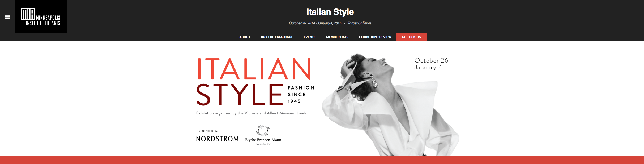This screenshot has height=164, width=644.
Task: Click the red Get Tickets button
Action: [411, 37]
